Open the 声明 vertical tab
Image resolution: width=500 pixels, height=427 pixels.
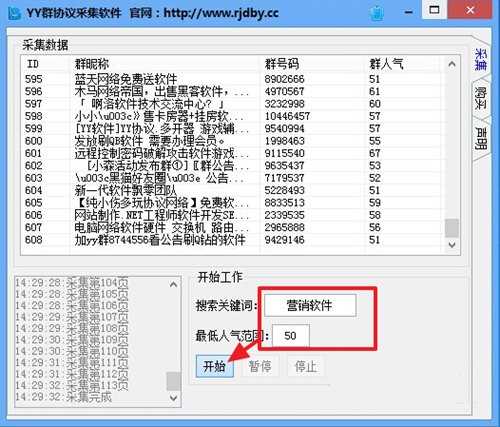point(481,138)
